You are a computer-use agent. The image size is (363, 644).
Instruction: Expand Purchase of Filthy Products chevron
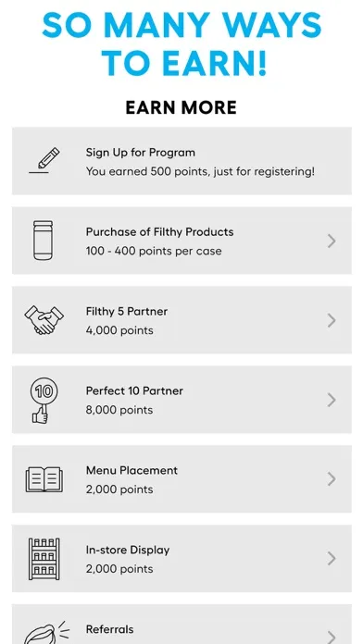pos(332,241)
